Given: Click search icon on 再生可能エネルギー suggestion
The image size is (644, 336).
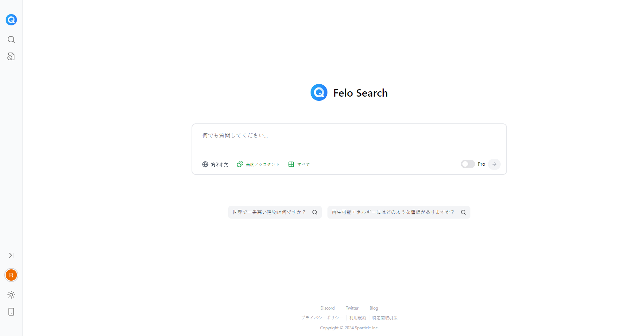Looking at the screenshot, I should click(x=463, y=212).
